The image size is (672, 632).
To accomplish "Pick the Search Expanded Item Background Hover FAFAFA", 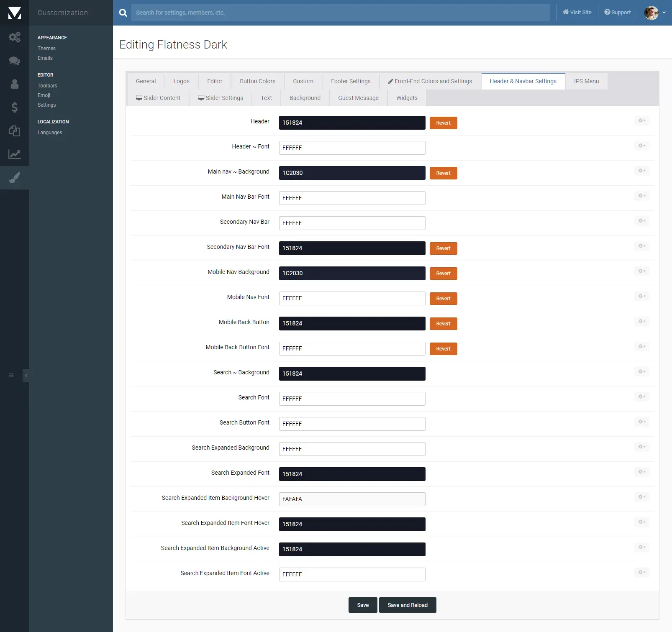I will (352, 499).
